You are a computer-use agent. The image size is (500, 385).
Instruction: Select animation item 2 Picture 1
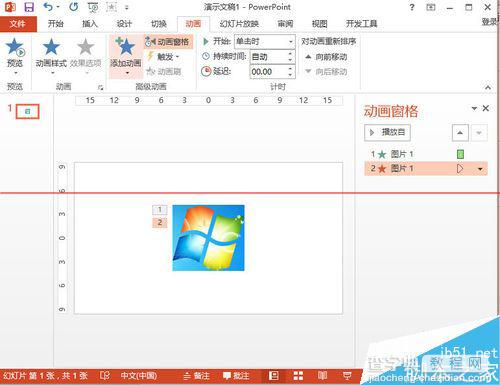426,168
